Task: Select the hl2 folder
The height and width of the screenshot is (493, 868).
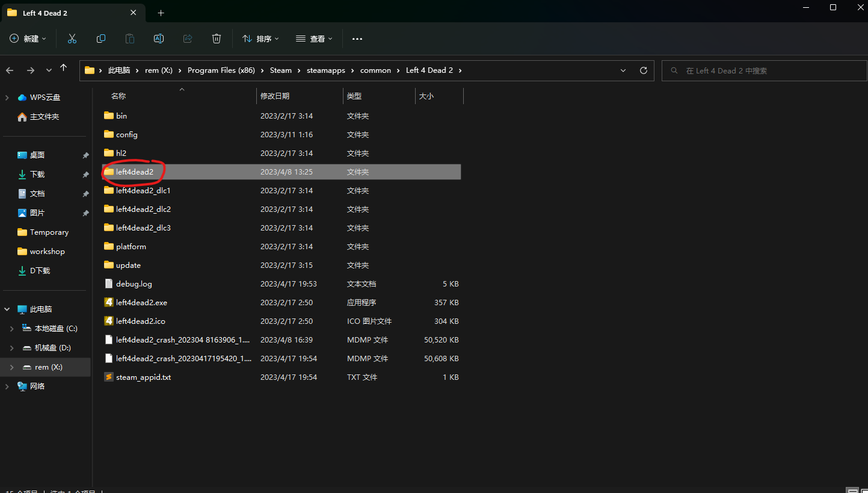Action: 282,153
